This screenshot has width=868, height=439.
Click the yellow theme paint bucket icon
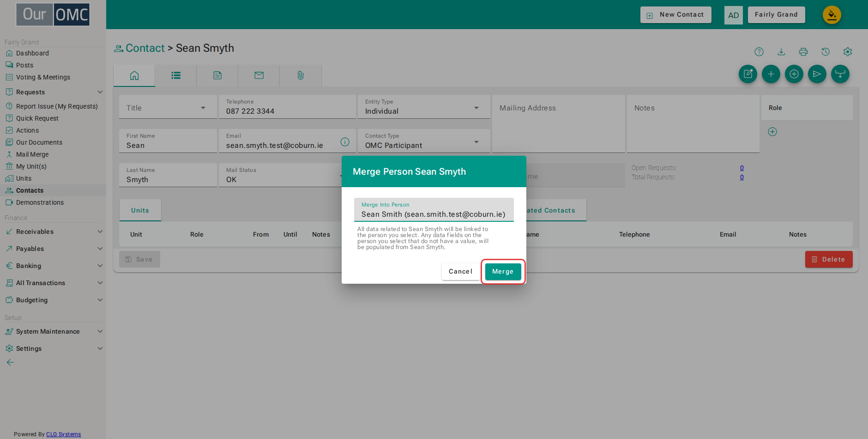(x=832, y=15)
